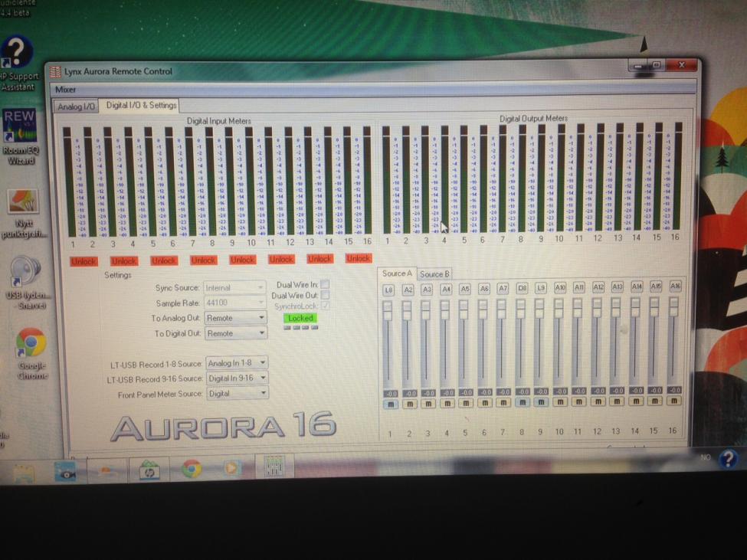Click the Lynx Aurora title bar icon
The width and height of the screenshot is (747, 560).
point(55,72)
